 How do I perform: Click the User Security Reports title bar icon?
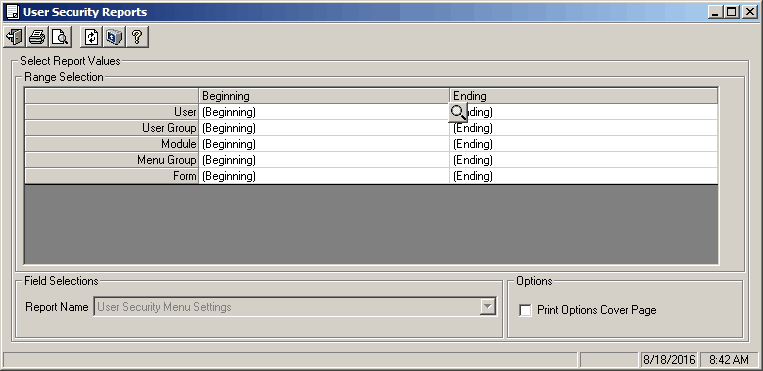[12, 12]
